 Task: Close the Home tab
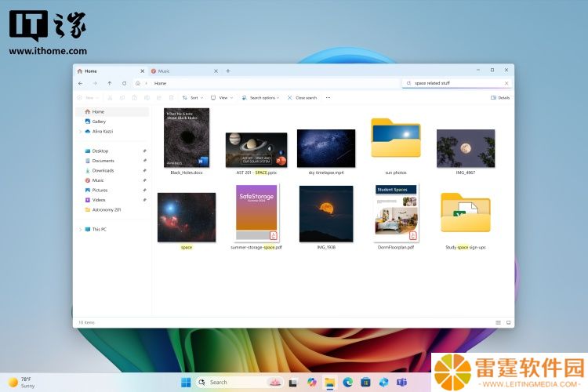coord(142,71)
